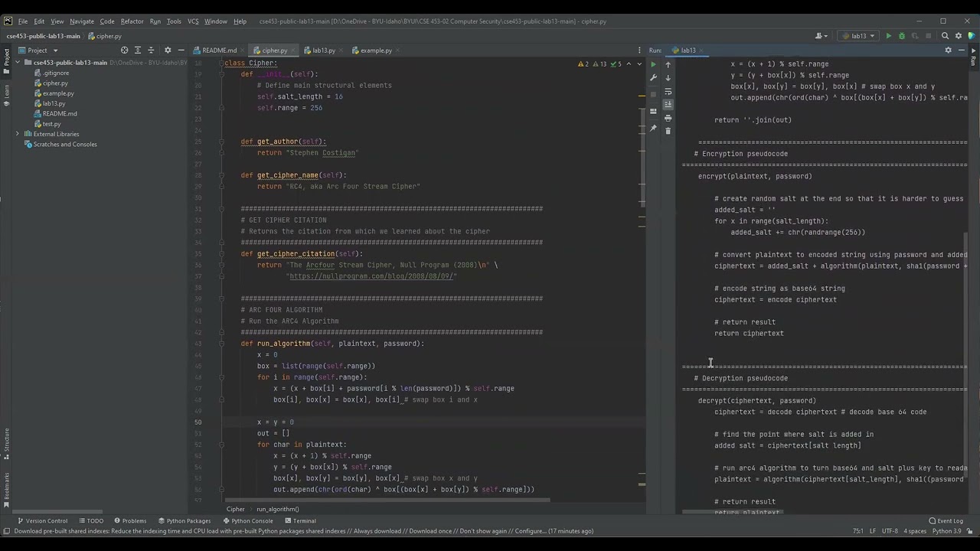
Task: Toggle pin tab in Run panel
Action: point(653,128)
